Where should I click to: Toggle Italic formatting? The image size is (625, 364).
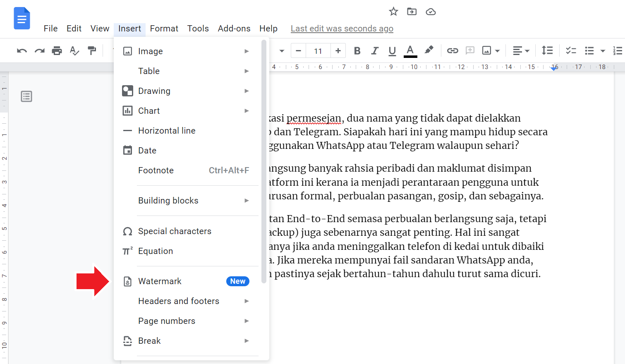click(x=375, y=51)
